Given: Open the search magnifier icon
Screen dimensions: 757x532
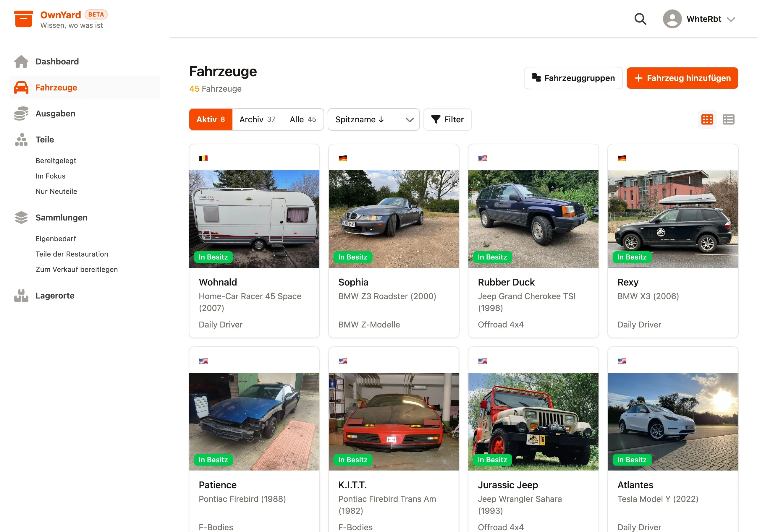Looking at the screenshot, I should (x=640, y=19).
